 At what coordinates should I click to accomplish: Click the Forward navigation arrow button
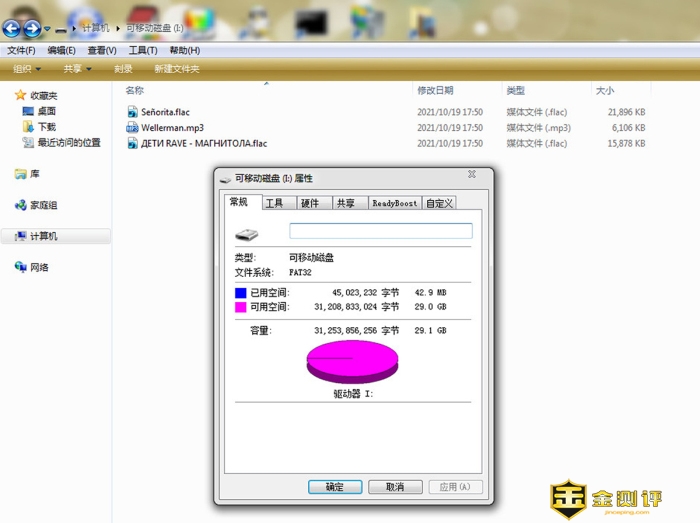pyautogui.click(x=32, y=29)
